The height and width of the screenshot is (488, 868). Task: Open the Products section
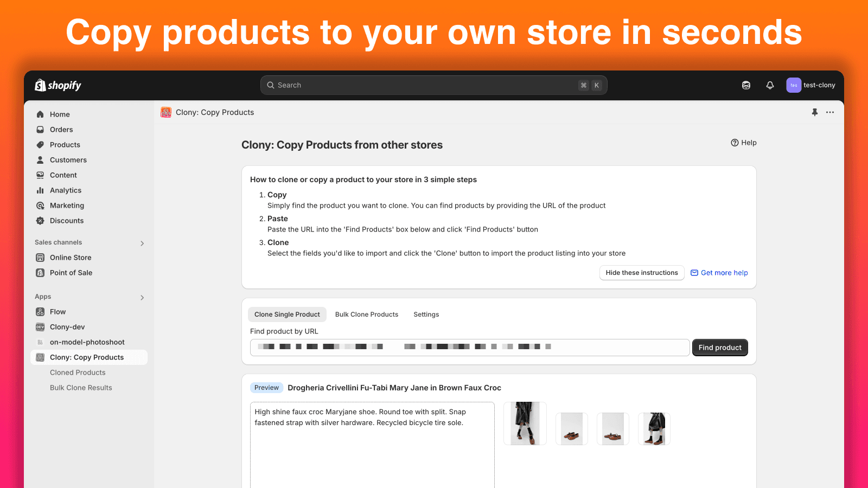65,144
